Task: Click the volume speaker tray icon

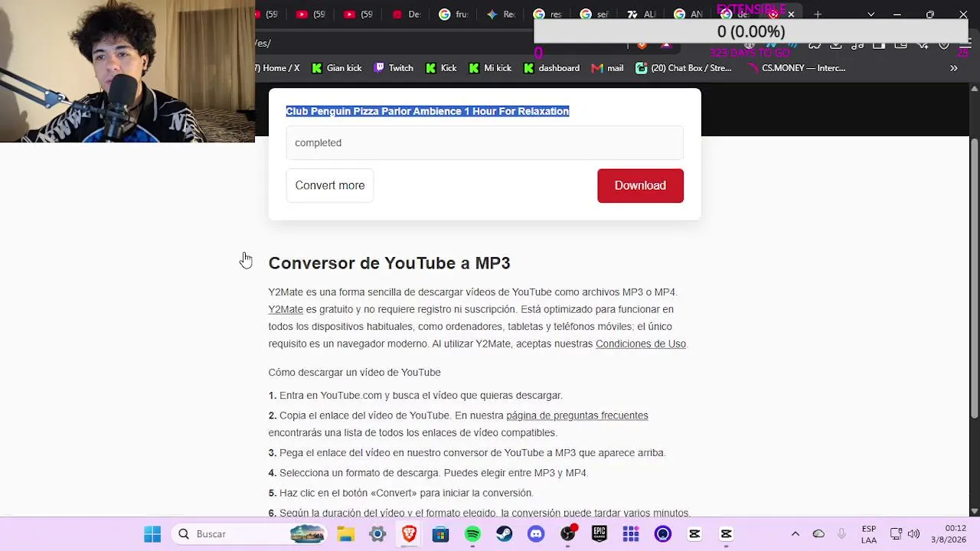Action: [x=913, y=534]
